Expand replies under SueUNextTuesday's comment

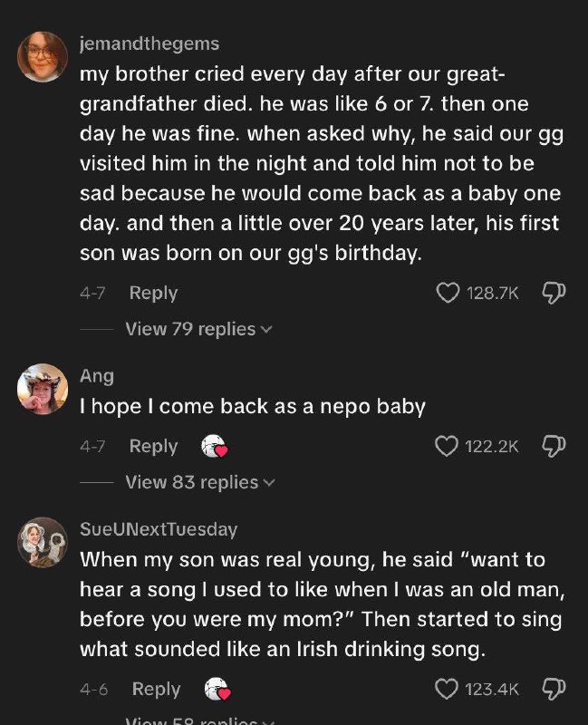[x=198, y=720]
